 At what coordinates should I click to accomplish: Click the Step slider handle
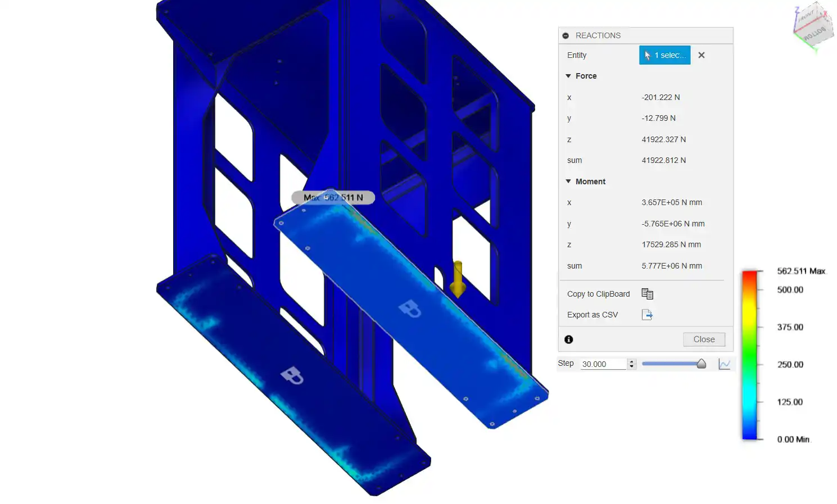click(701, 364)
